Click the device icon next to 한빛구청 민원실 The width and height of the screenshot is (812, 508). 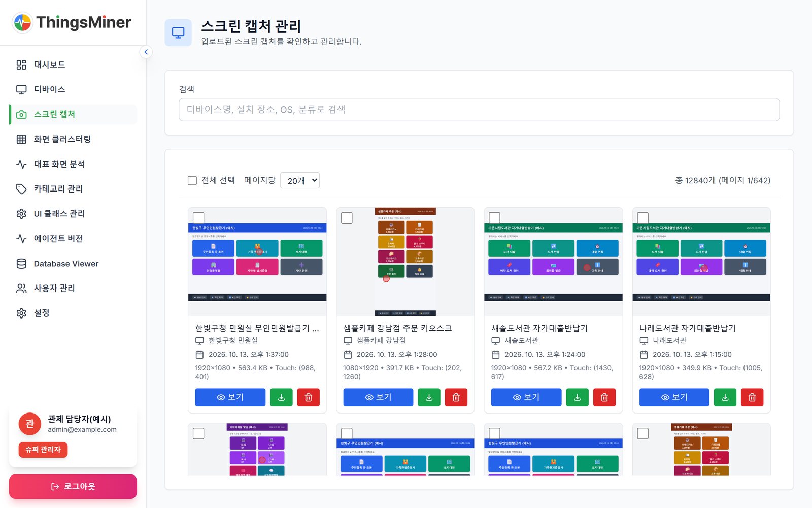199,341
